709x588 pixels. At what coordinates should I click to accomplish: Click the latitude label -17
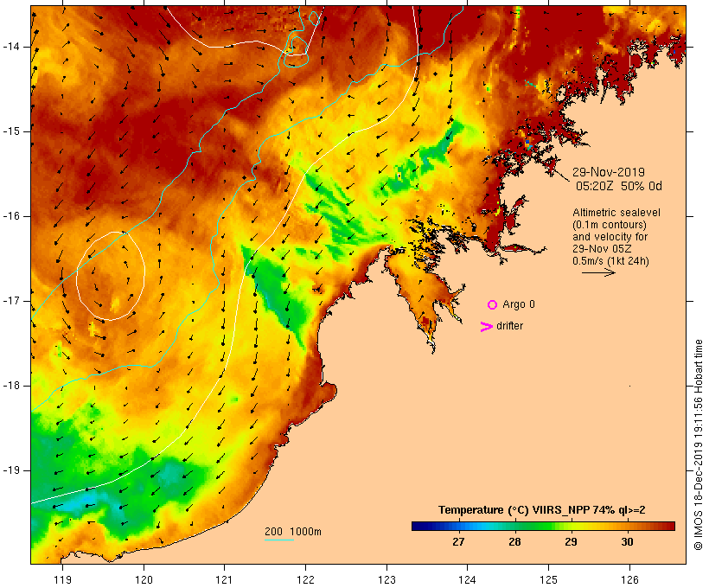[x=11, y=301]
